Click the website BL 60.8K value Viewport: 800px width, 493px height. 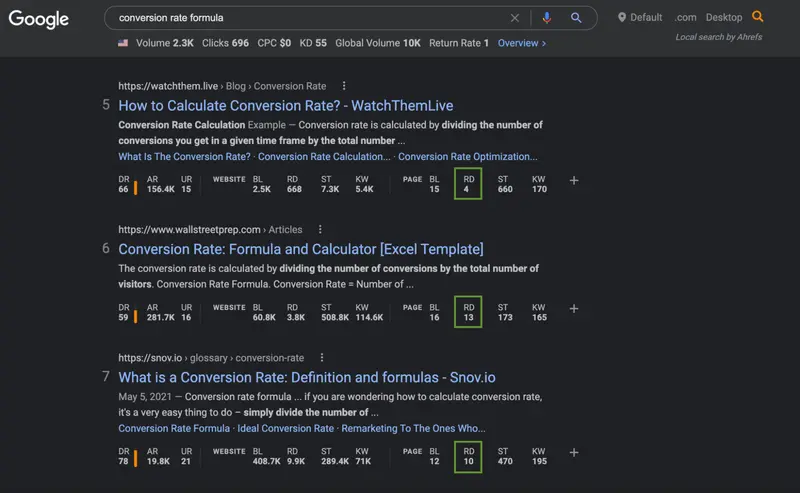pyautogui.click(x=264, y=317)
